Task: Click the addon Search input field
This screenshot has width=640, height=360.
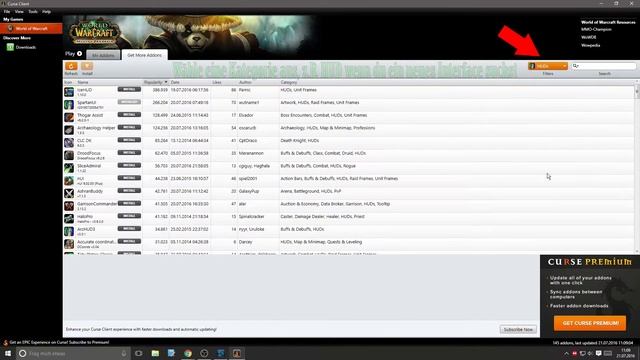Action: (604, 66)
